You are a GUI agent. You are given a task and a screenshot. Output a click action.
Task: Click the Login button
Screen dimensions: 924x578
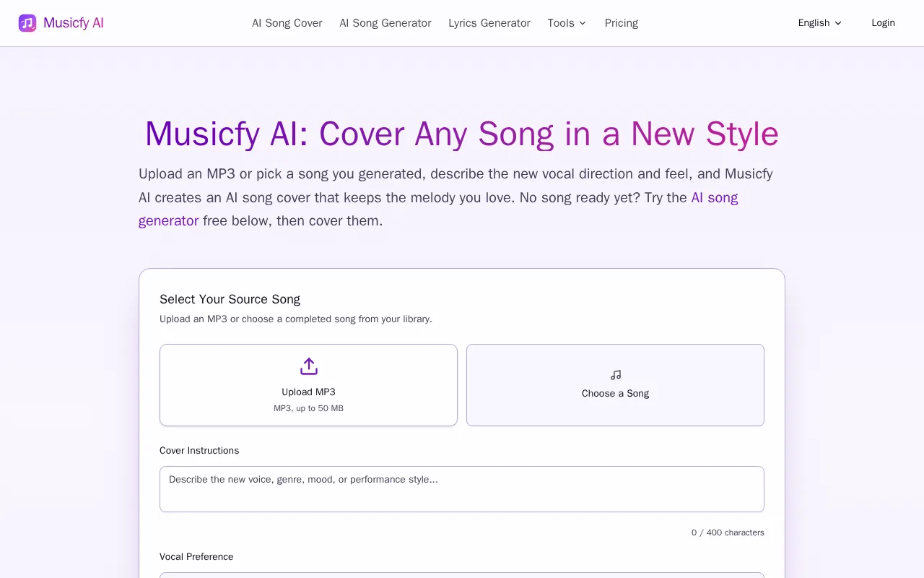[x=883, y=23]
